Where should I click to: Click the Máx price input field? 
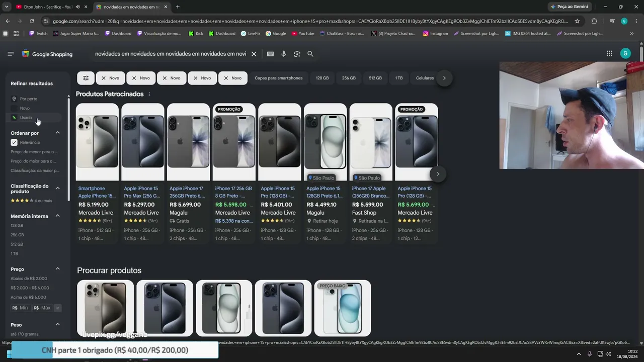click(42, 308)
